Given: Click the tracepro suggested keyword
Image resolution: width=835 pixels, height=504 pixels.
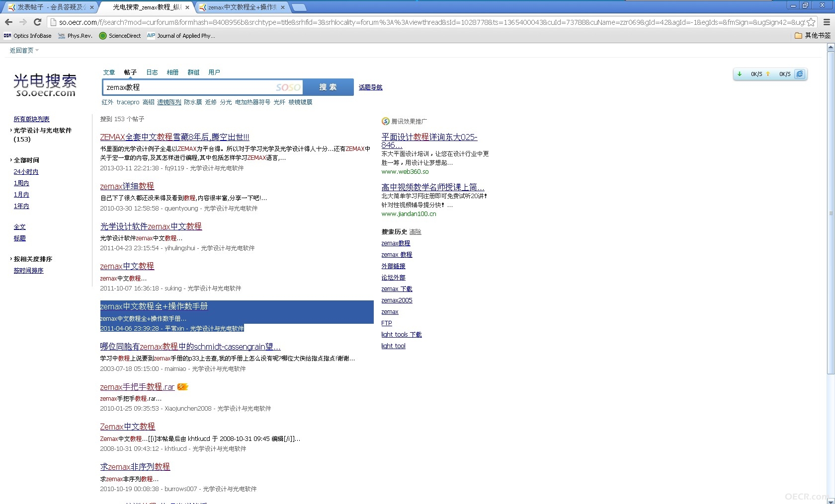Looking at the screenshot, I should [x=128, y=102].
